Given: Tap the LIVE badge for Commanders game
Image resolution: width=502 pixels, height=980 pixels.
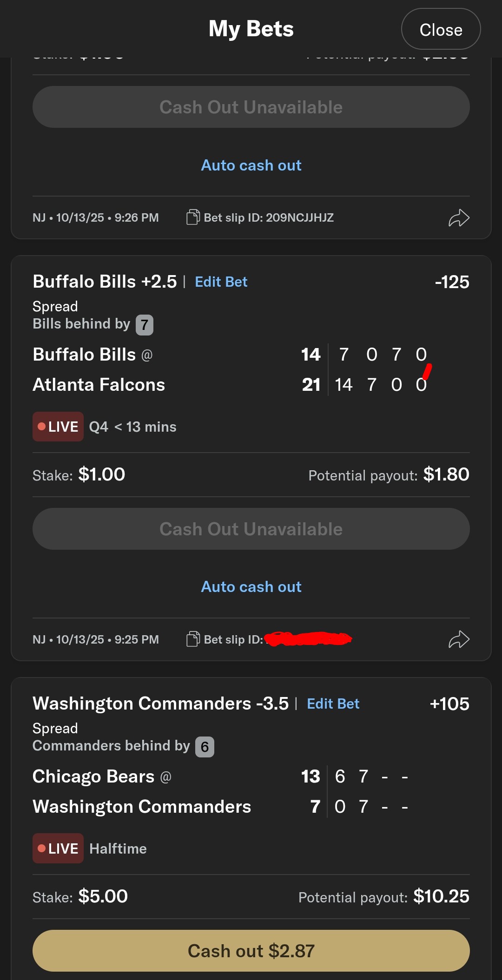Looking at the screenshot, I should [x=58, y=848].
